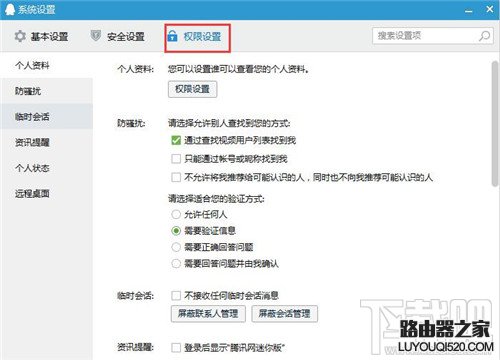Click the 屏蔽会话管理 button

click(x=285, y=313)
